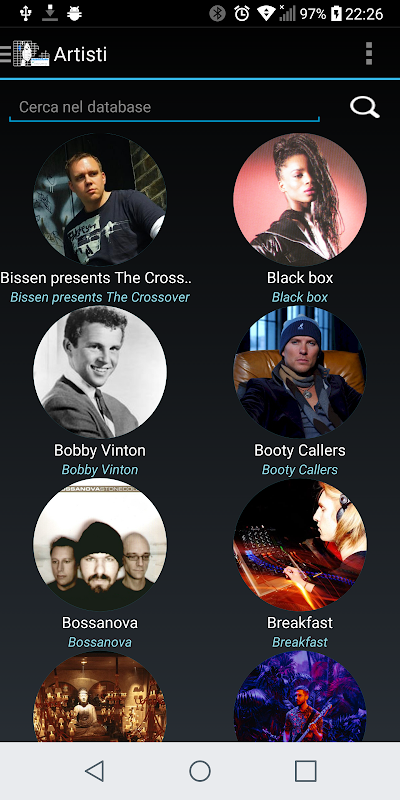Select the Bobby Vinton portrait thumbnail
Image resolution: width=400 pixels, height=800 pixels.
(x=100, y=372)
